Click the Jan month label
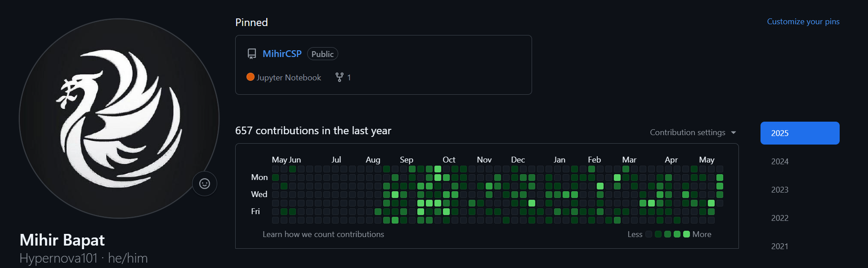The height and width of the screenshot is (268, 868). [559, 160]
